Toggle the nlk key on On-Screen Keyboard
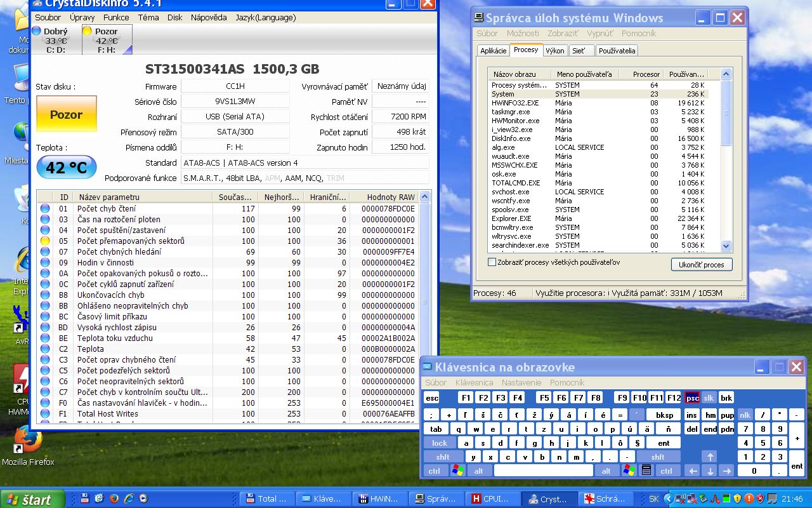 tap(745, 415)
